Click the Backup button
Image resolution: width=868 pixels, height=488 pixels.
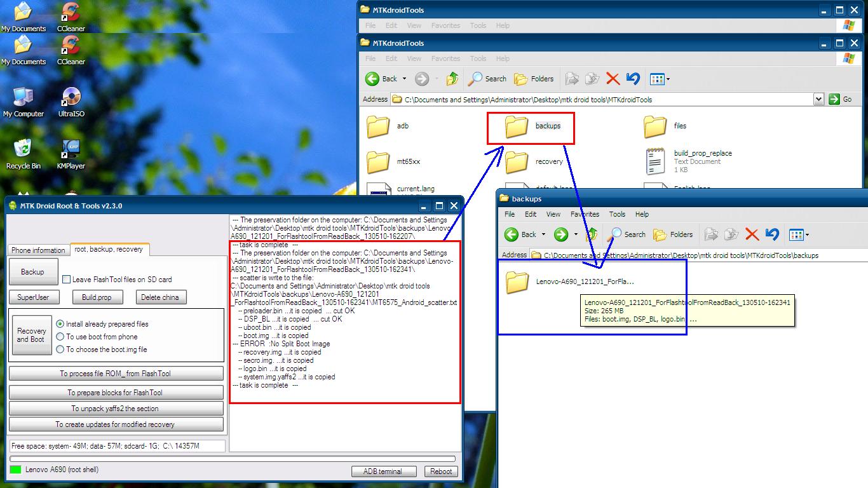(33, 272)
